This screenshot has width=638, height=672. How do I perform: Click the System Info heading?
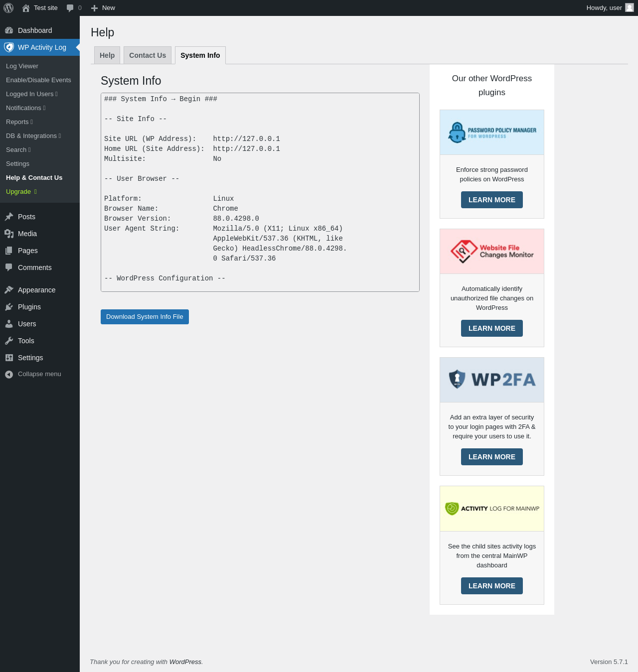pyautogui.click(x=131, y=81)
